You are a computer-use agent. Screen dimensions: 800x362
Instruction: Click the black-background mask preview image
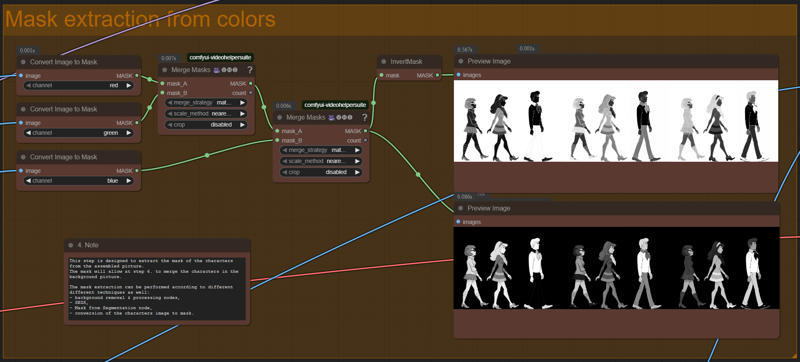(617, 268)
